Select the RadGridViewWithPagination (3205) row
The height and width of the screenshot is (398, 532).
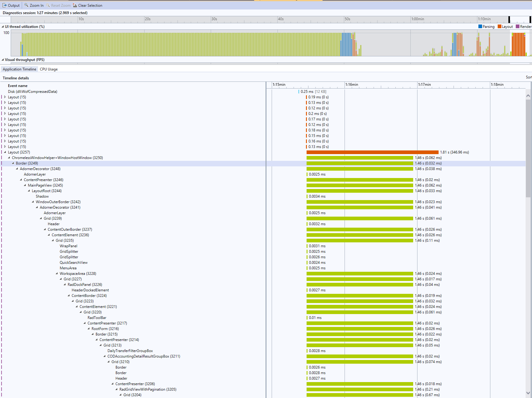click(148, 389)
